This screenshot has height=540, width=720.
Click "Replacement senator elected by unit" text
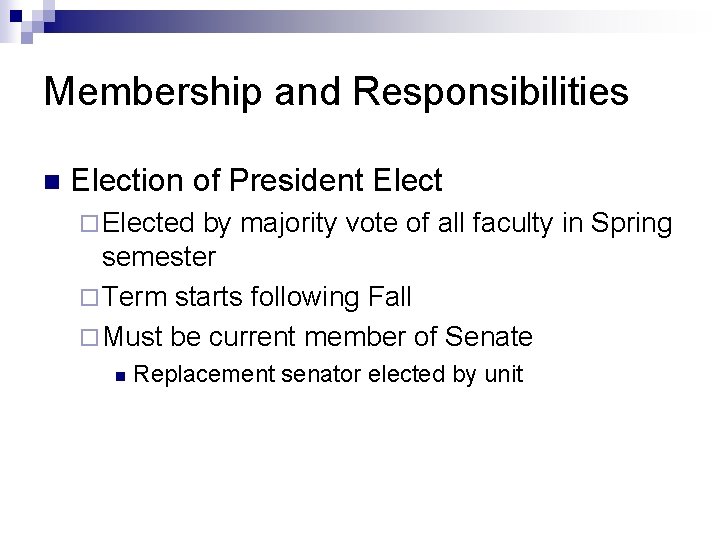click(328, 375)
